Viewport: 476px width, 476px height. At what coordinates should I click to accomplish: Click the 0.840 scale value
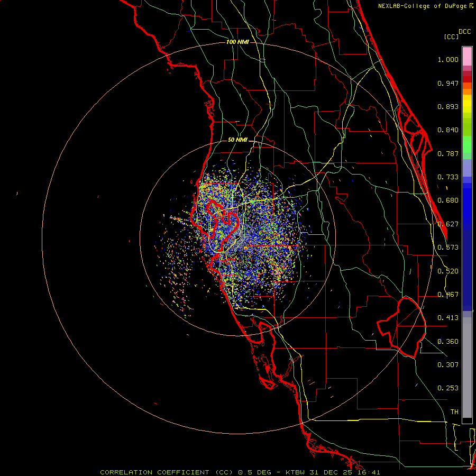point(448,130)
